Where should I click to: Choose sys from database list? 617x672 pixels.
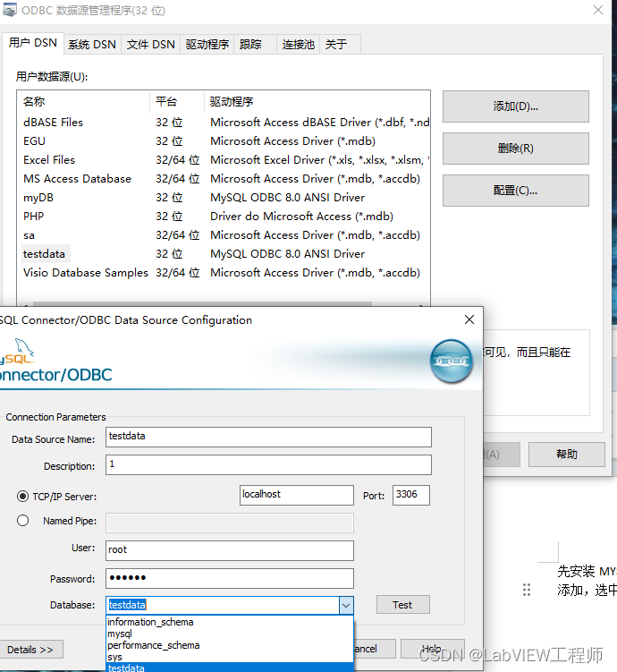pyautogui.click(x=230, y=657)
